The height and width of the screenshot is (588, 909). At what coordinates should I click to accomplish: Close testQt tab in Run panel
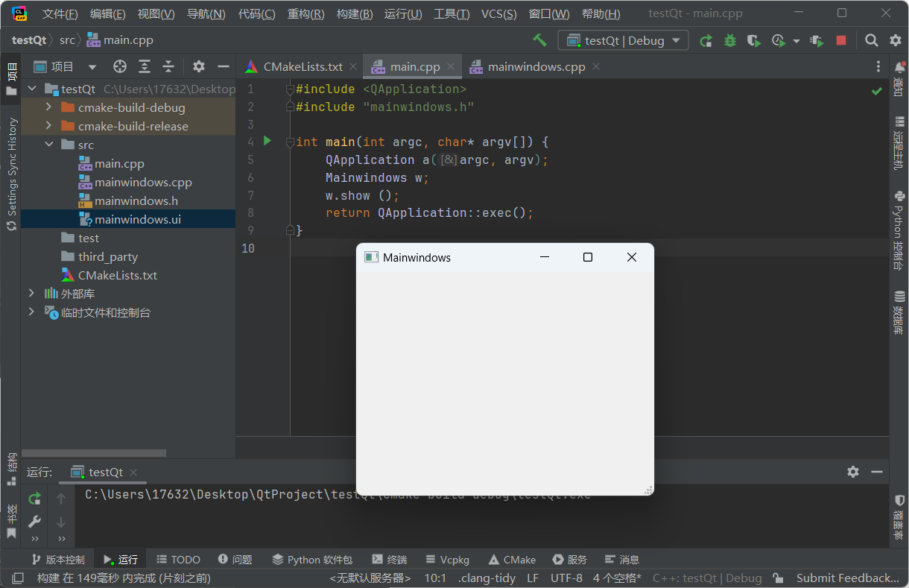click(x=133, y=472)
